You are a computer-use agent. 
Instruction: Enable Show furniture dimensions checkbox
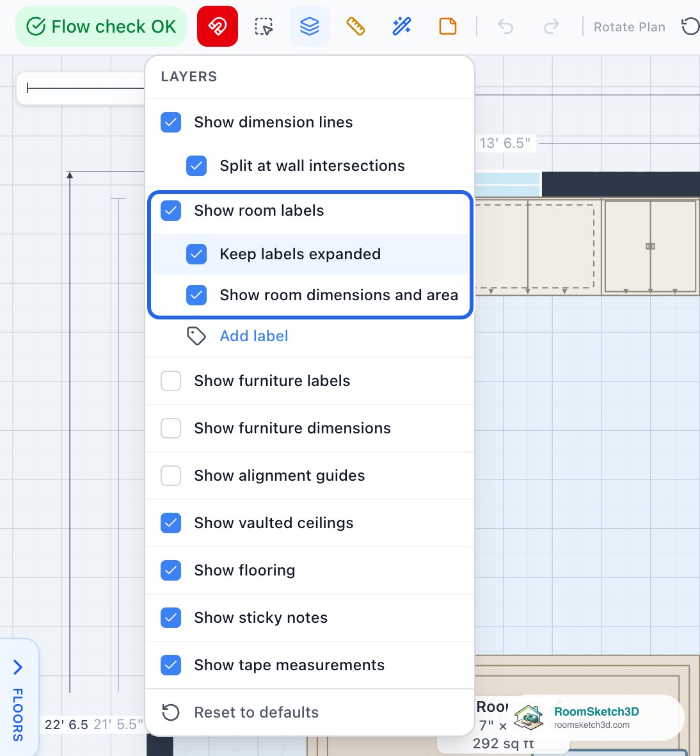coord(171,428)
